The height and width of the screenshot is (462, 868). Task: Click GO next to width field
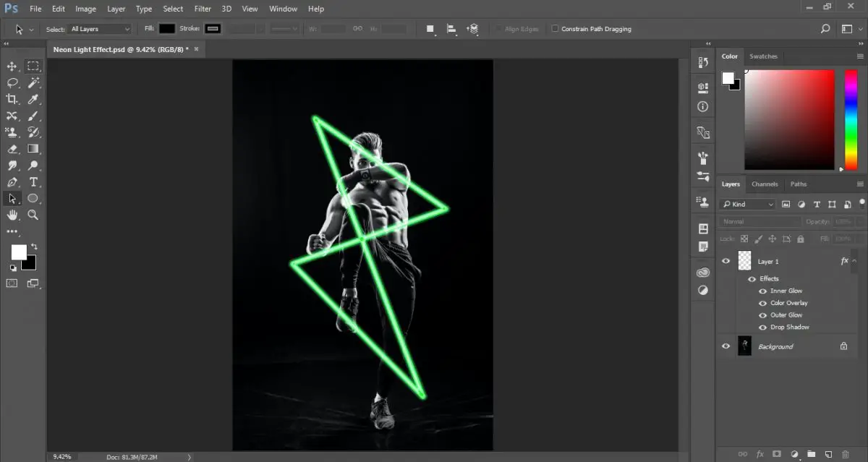[x=357, y=28]
